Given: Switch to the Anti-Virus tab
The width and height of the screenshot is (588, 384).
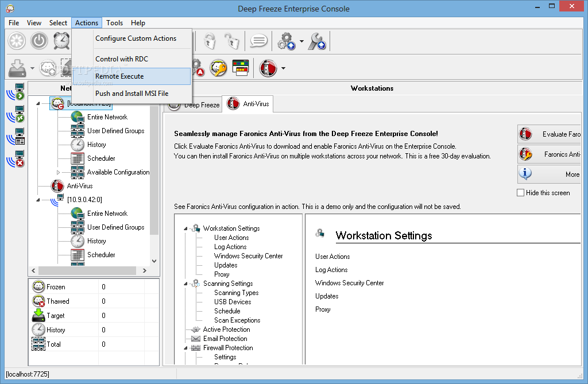Looking at the screenshot, I should pos(248,104).
